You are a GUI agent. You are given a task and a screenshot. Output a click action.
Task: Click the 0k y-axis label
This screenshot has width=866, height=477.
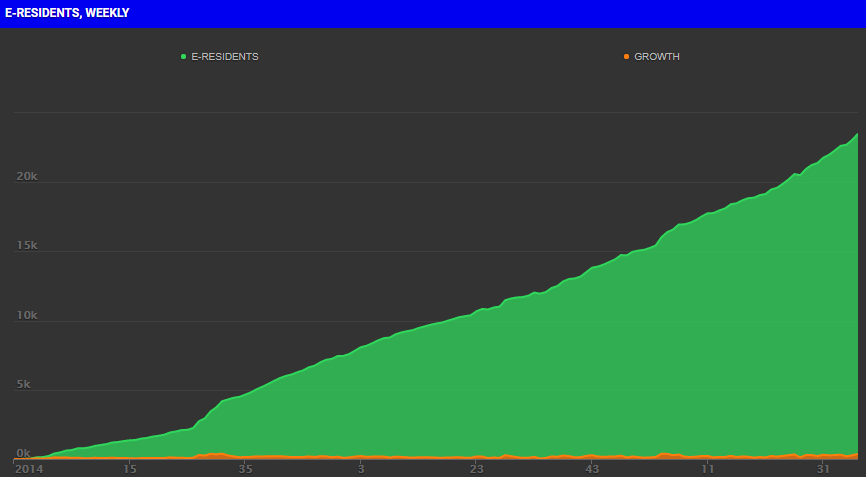click(x=24, y=453)
